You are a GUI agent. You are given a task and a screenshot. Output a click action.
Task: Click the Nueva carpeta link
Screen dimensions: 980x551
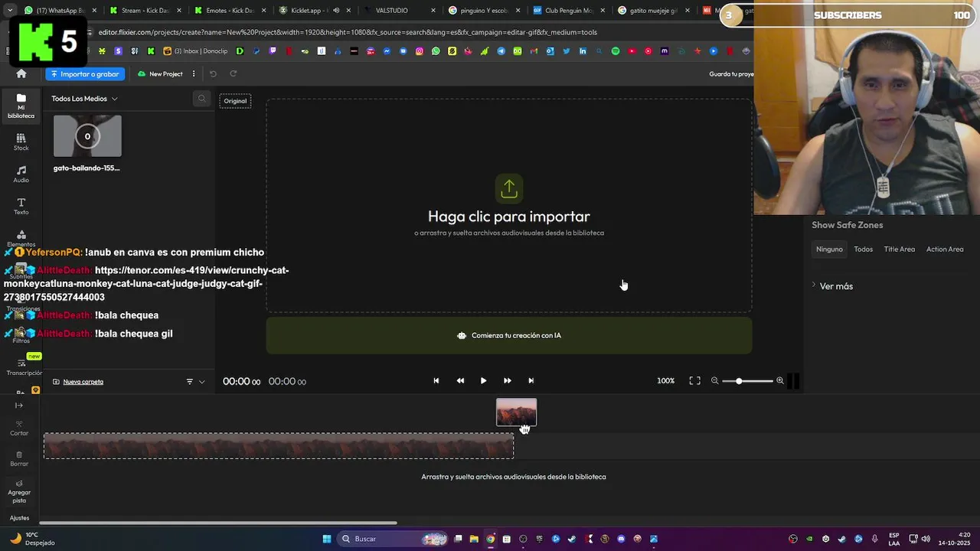click(x=83, y=381)
